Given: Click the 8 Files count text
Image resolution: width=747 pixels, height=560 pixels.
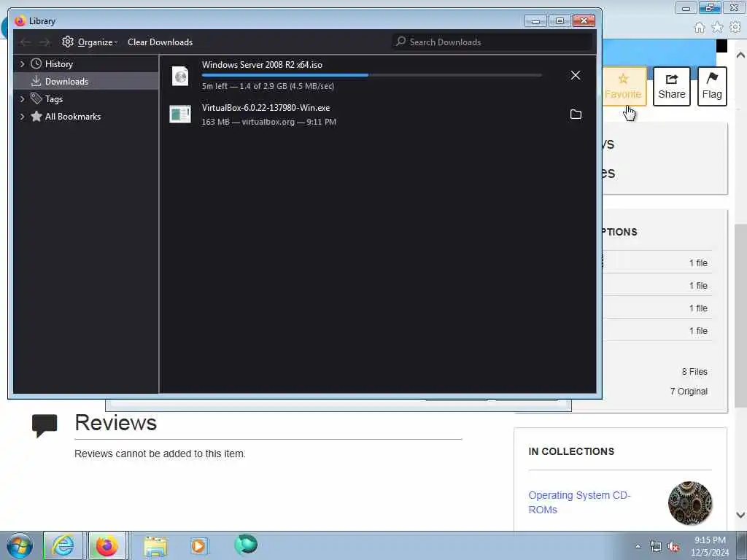Looking at the screenshot, I should pyautogui.click(x=694, y=371).
